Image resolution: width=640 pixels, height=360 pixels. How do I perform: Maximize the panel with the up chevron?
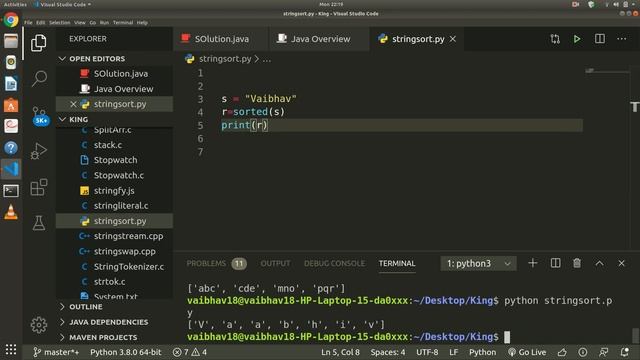[599, 263]
